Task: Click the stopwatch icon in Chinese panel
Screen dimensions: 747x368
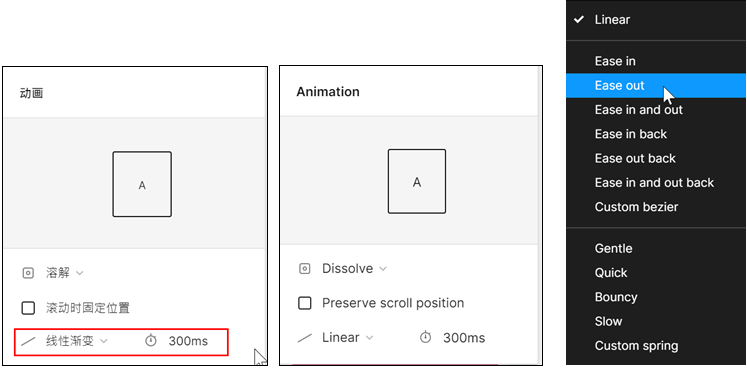Action: (x=151, y=340)
